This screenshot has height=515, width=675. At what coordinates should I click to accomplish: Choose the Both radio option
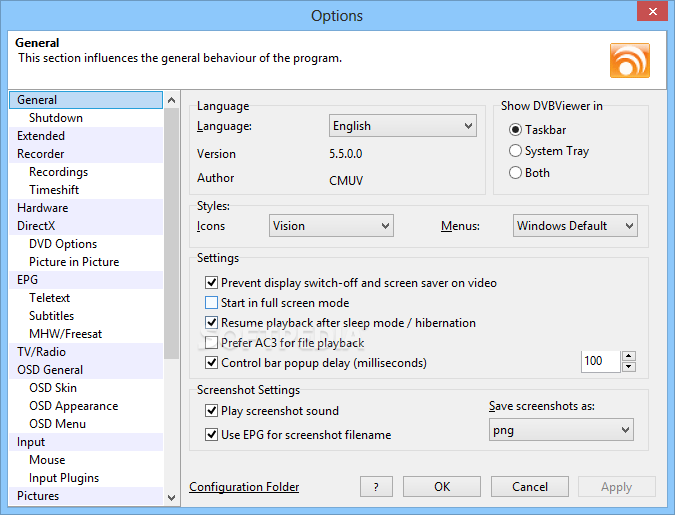pyautogui.click(x=515, y=173)
